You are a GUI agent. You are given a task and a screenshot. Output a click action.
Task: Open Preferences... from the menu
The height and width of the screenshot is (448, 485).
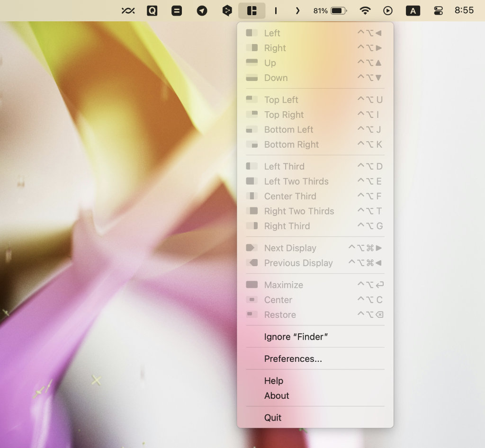[x=293, y=359]
